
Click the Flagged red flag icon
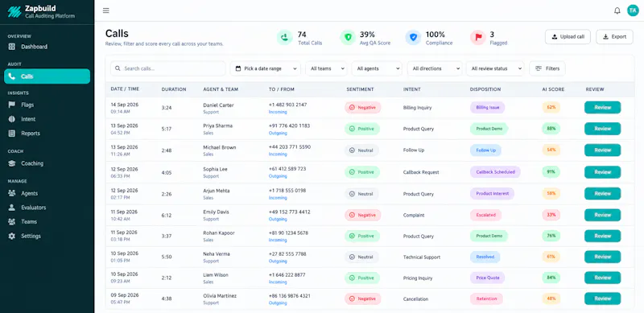pos(478,37)
